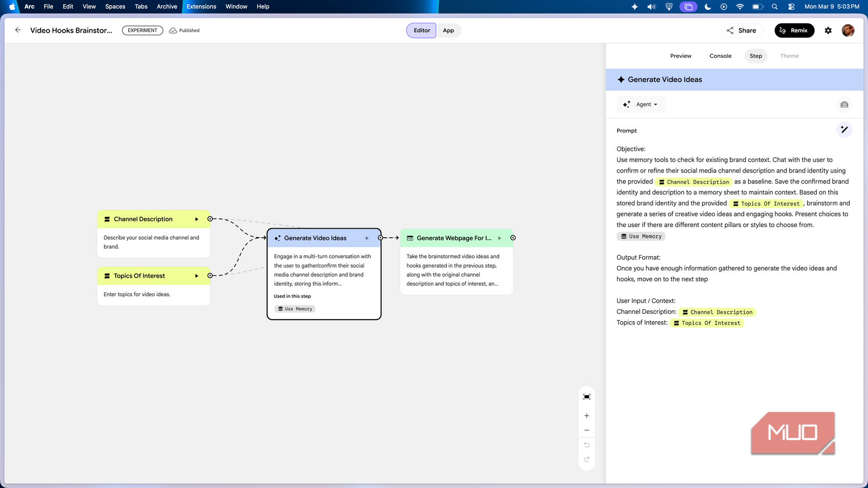
Task: Select the Channel Description node title
Action: (143, 219)
